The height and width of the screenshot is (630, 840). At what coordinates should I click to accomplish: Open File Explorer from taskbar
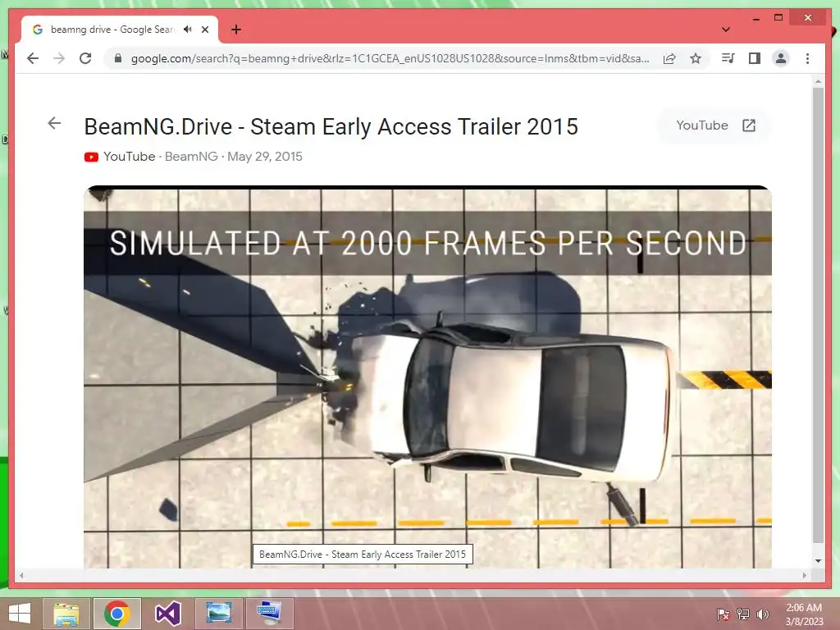pyautogui.click(x=66, y=614)
